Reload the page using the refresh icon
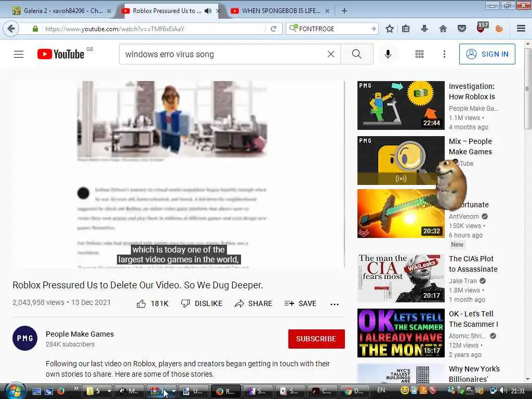532x399 pixels. [x=273, y=29]
